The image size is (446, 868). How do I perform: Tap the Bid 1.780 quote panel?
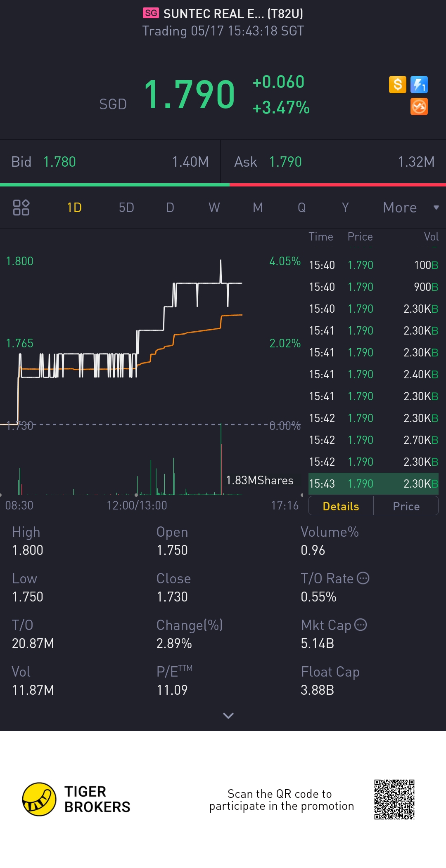click(x=110, y=162)
